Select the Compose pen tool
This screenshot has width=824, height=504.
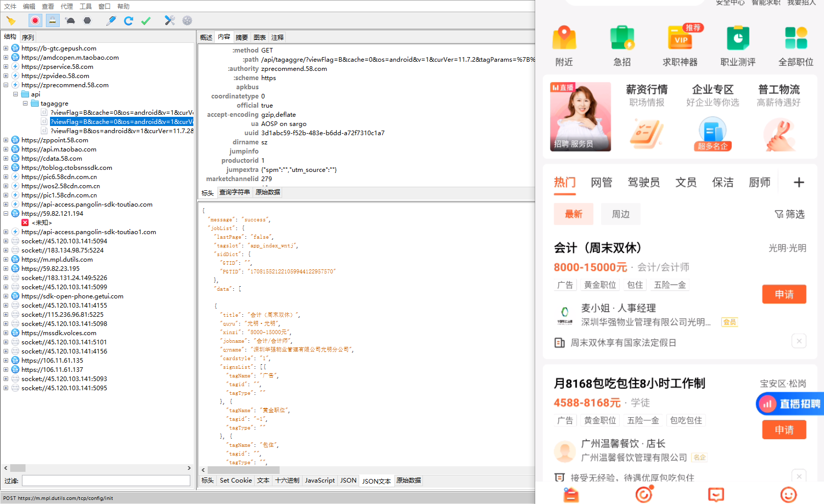(111, 20)
